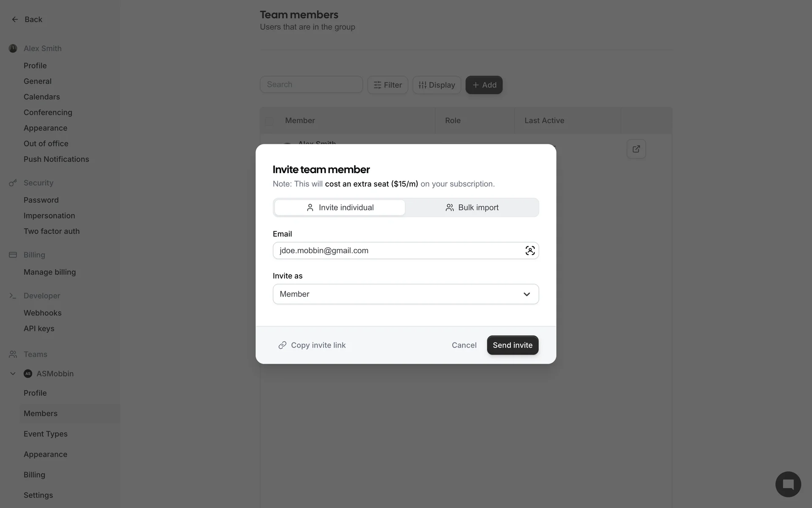Open the Invite as Member dropdown

(406, 294)
